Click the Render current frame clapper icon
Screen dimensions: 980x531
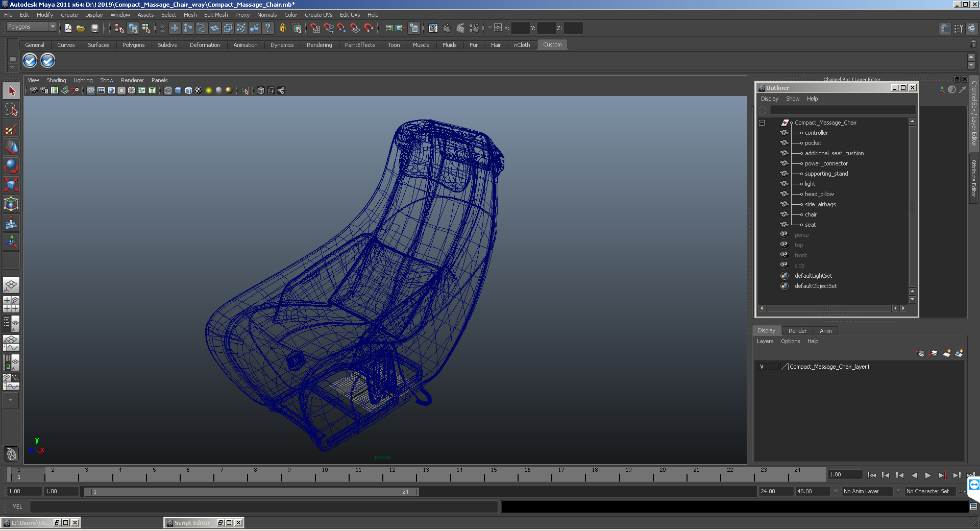(447, 28)
